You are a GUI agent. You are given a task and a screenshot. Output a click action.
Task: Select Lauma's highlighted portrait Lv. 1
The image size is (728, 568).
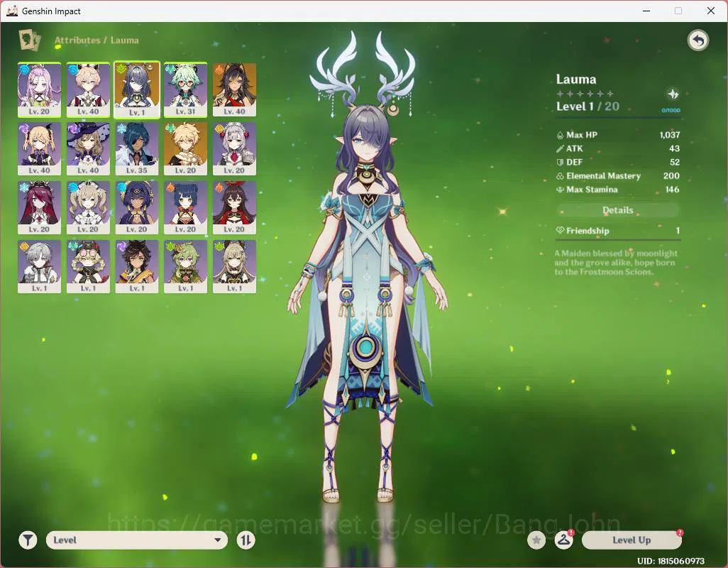pyautogui.click(x=137, y=90)
